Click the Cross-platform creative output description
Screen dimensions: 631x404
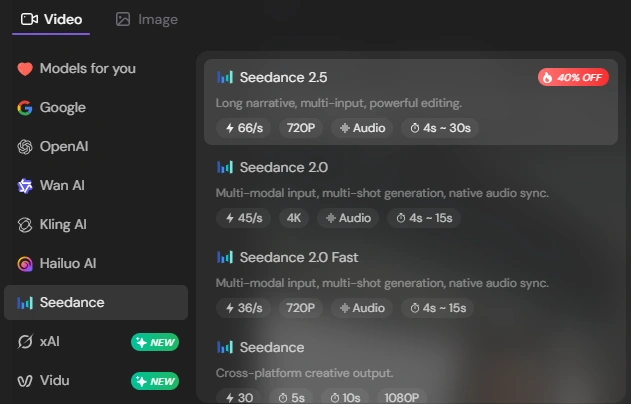(x=304, y=373)
